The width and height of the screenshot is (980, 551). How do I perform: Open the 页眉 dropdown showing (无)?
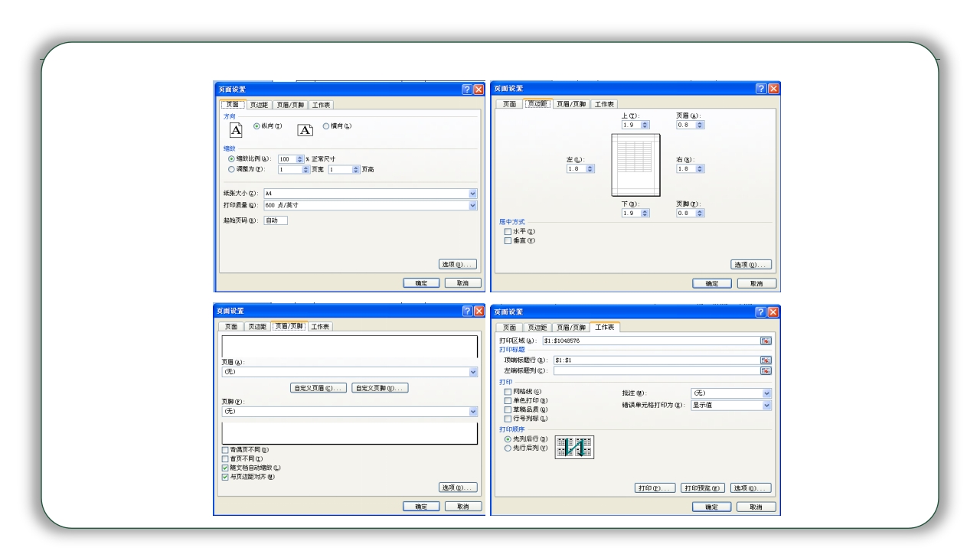pos(473,372)
